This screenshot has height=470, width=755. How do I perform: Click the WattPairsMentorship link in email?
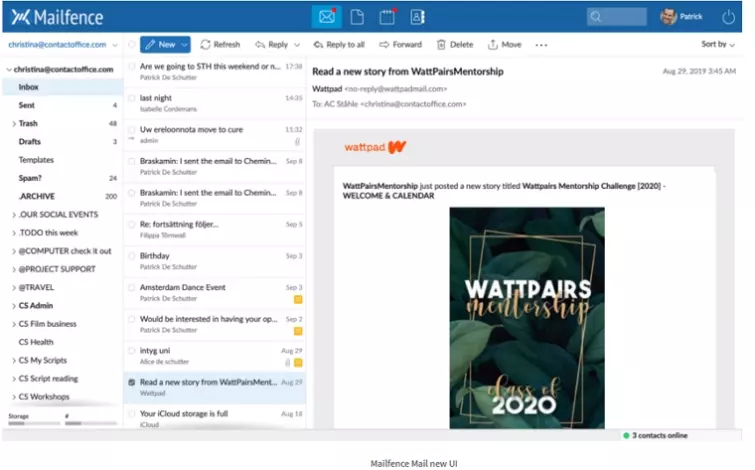[380, 186]
